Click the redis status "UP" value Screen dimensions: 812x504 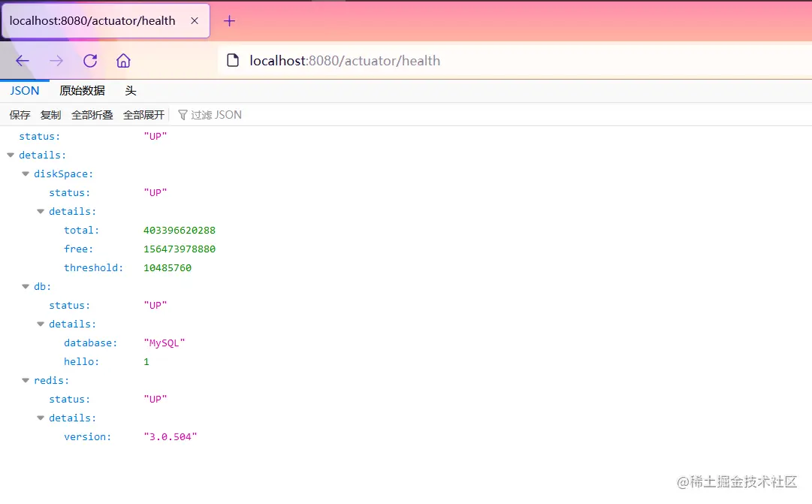point(155,400)
